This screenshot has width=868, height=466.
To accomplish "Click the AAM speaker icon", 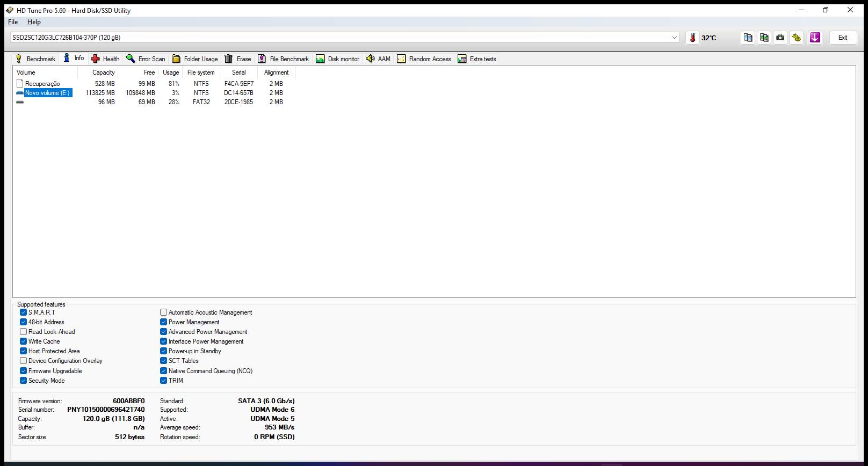I will (370, 59).
